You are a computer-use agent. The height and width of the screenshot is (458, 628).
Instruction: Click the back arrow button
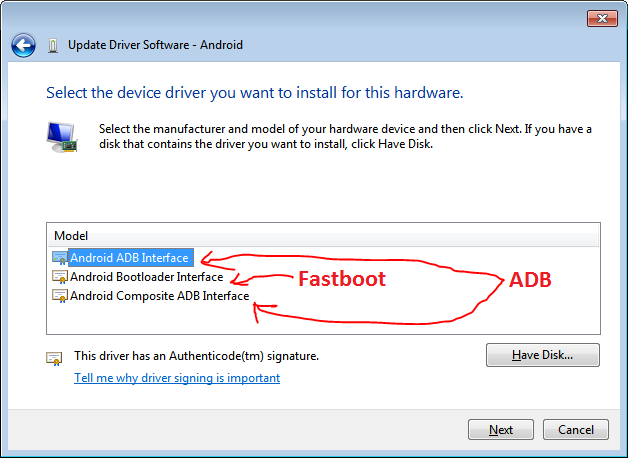pos(23,45)
